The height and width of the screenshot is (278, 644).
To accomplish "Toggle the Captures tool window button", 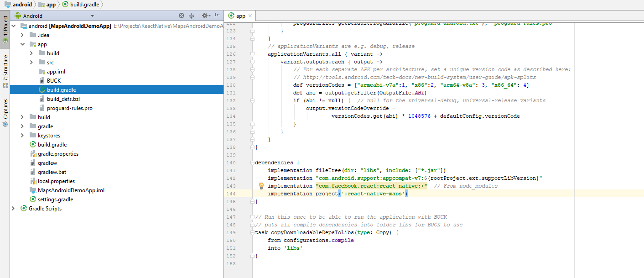I will [5, 112].
